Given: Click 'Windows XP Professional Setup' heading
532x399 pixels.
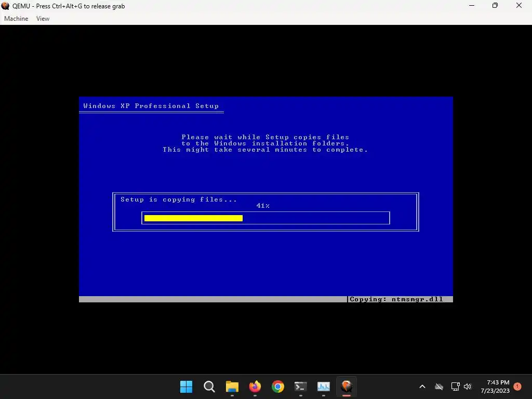Looking at the screenshot, I should pyautogui.click(x=151, y=106).
